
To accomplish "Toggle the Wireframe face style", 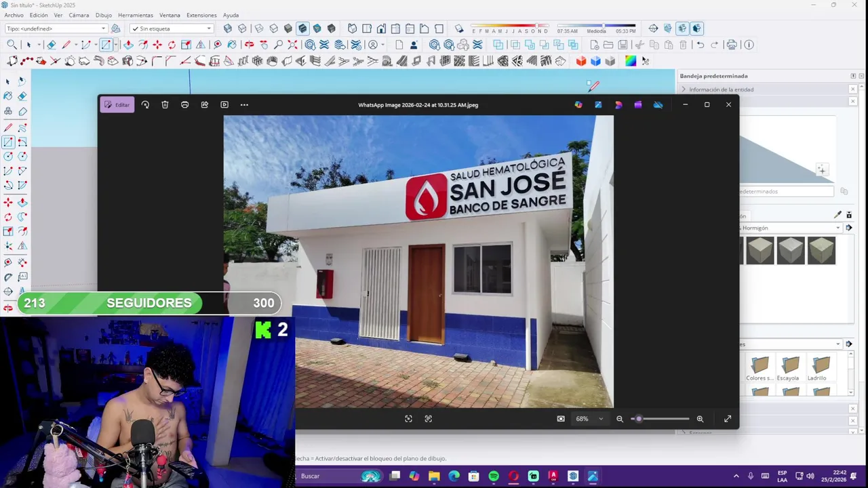I will (x=258, y=28).
